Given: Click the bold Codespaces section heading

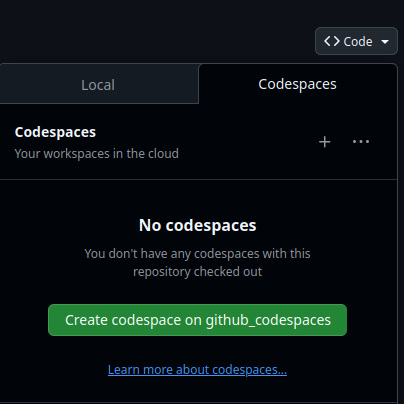Looking at the screenshot, I should [x=55, y=132].
